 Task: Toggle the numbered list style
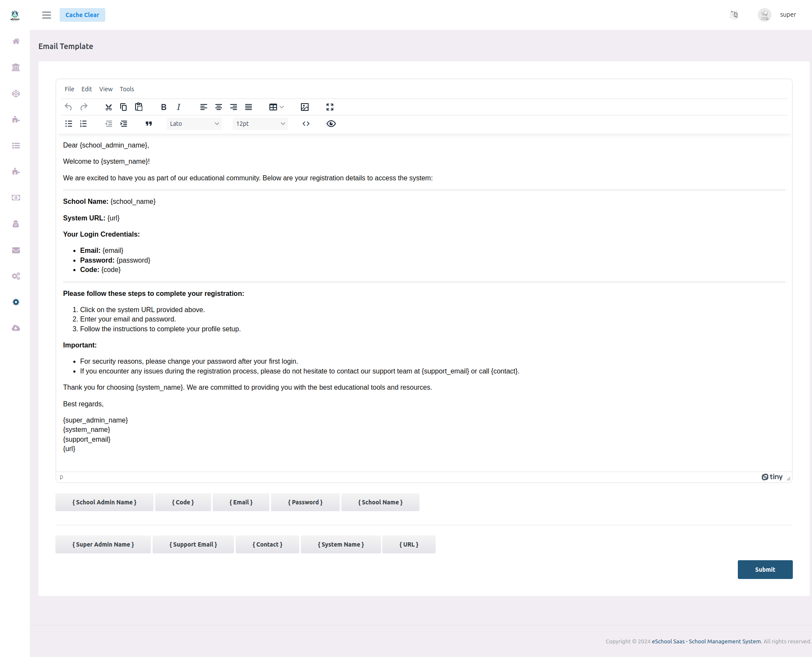click(83, 124)
